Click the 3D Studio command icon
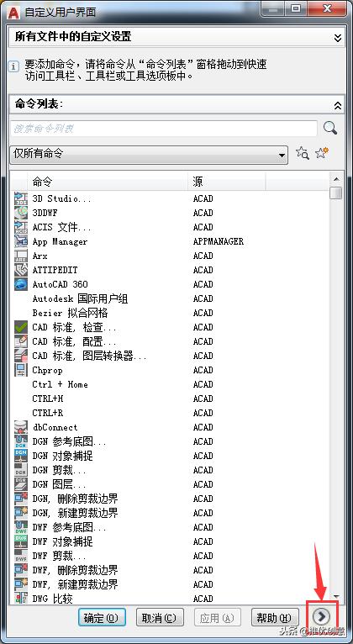This screenshot has height=644, width=353. [20, 198]
